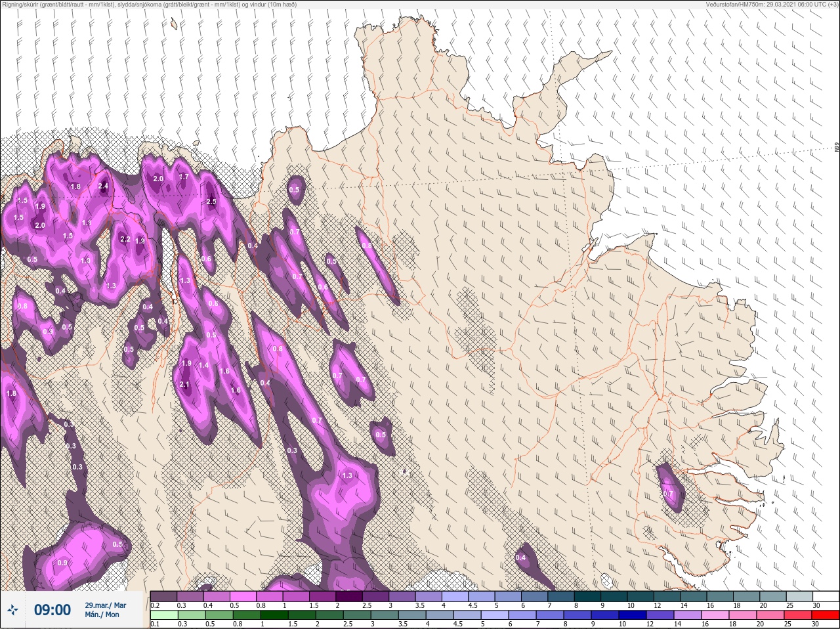Pick the bottom legend navy swatch labeled 10

click(632, 615)
